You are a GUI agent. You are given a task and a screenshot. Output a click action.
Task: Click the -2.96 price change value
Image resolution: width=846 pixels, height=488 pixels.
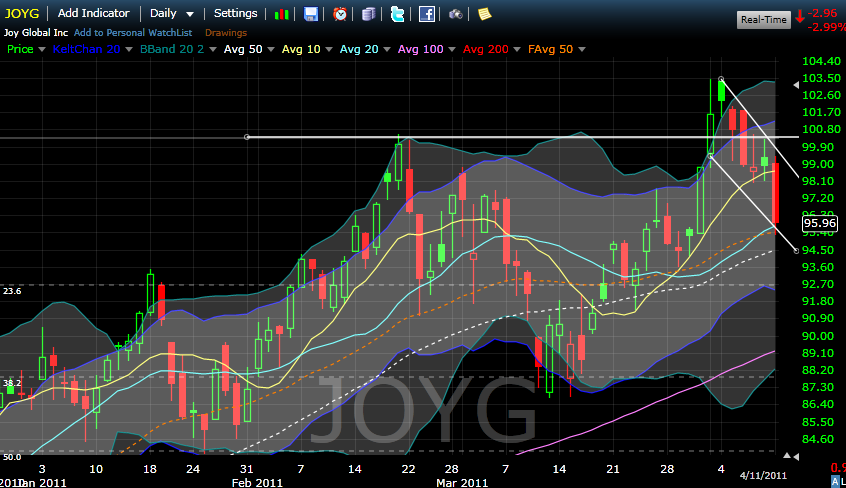point(824,13)
